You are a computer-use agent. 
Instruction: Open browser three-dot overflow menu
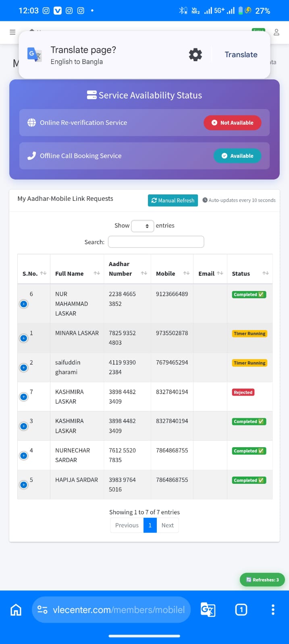tap(273, 610)
